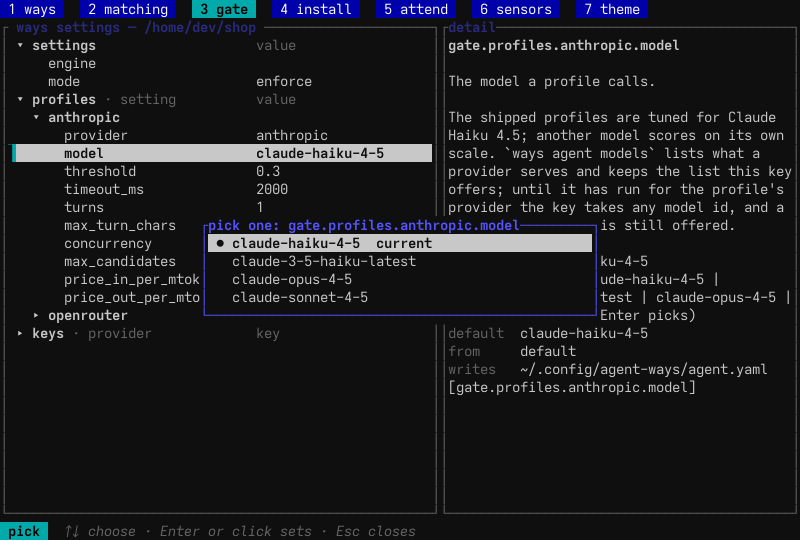Open the 2 matching tab
The image size is (800, 540).
128,9
